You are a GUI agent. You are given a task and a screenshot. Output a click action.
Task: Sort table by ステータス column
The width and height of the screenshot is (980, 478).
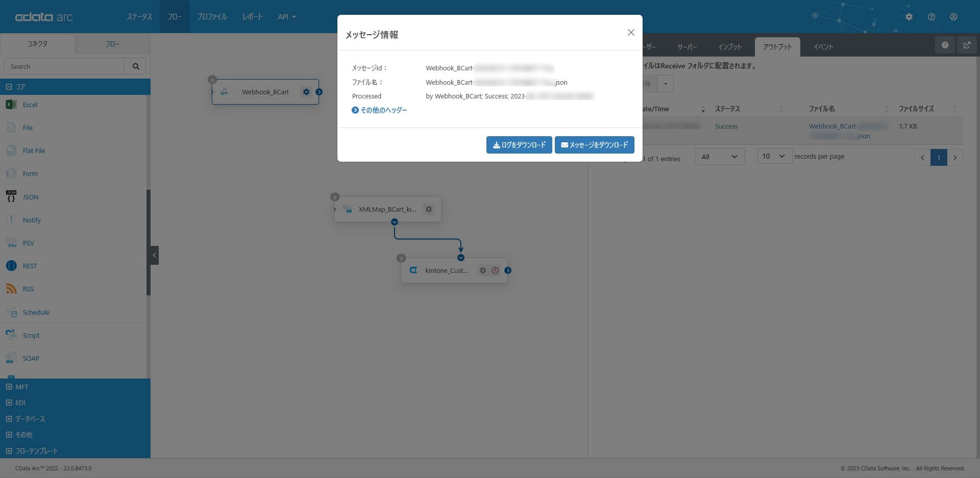click(x=748, y=109)
